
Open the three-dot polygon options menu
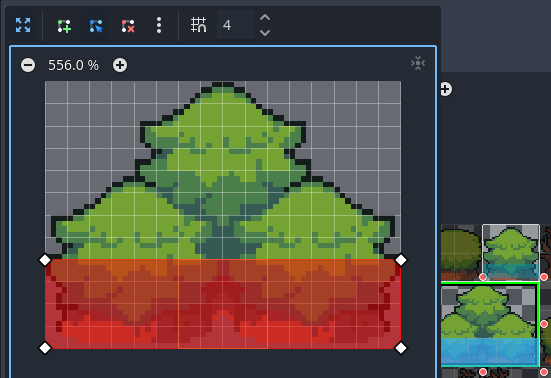click(x=159, y=25)
